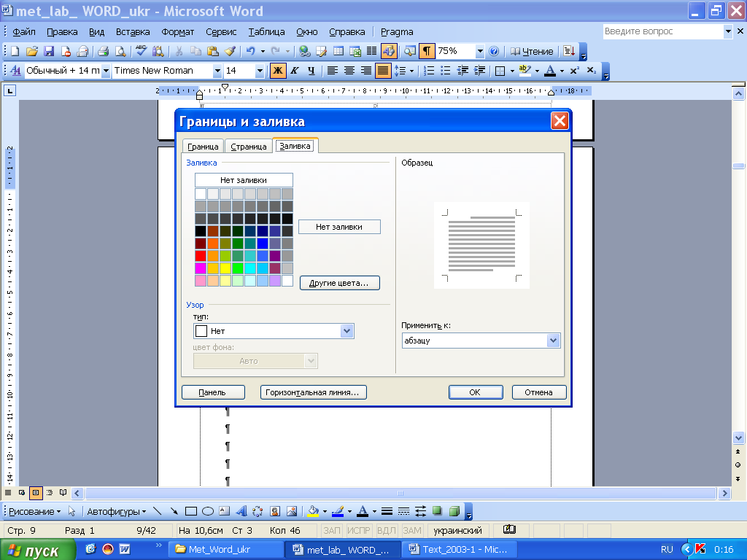Image resolution: width=747 pixels, height=560 pixels.
Task: Switch to the Страница tab
Action: tap(249, 147)
